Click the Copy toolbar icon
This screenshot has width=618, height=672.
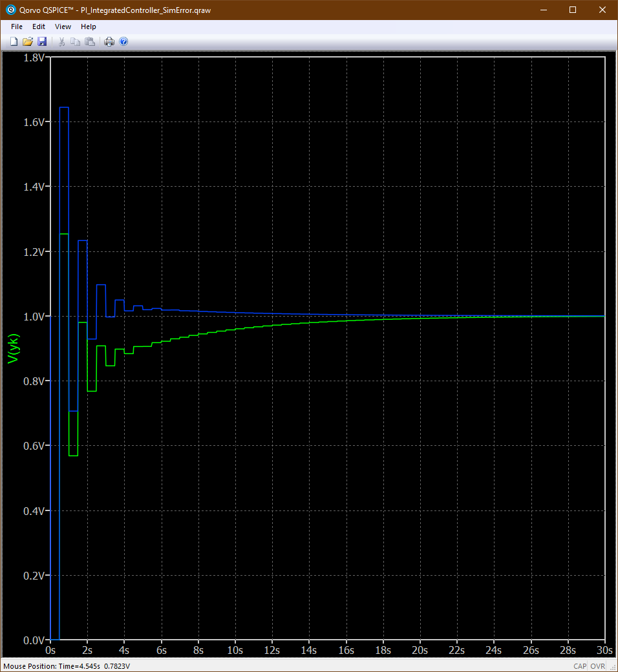(76, 42)
